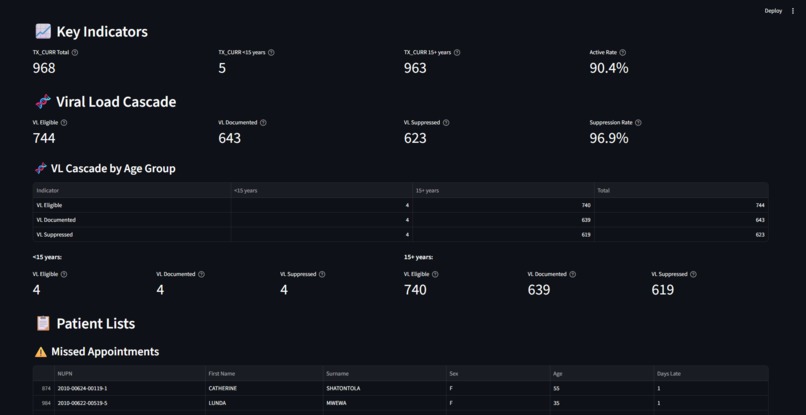Sort missed appointments by Age column
The image size is (806, 415).
tap(602, 373)
